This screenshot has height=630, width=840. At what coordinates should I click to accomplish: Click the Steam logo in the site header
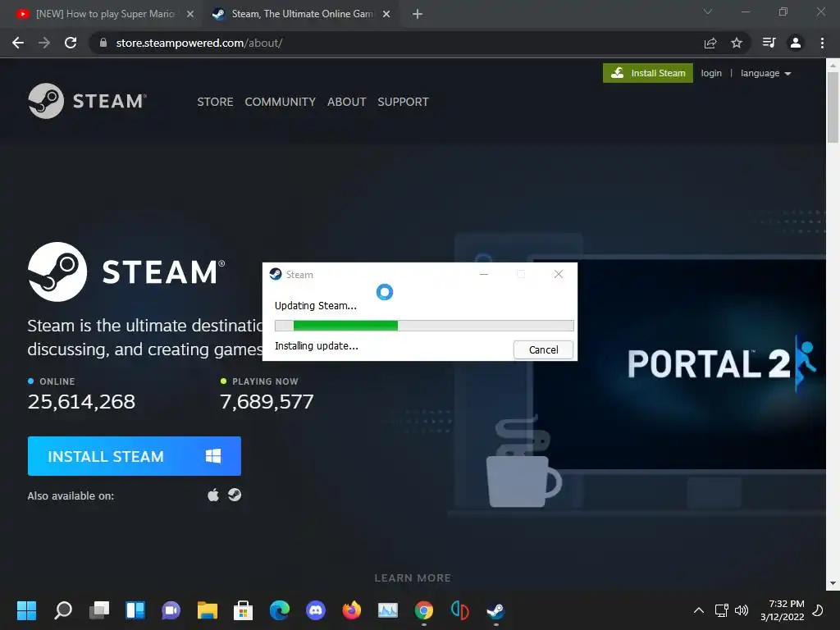[x=87, y=101]
